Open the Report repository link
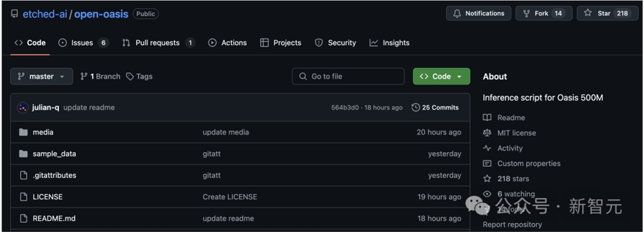Viewport: 644px width, 232px height. pyautogui.click(x=512, y=225)
